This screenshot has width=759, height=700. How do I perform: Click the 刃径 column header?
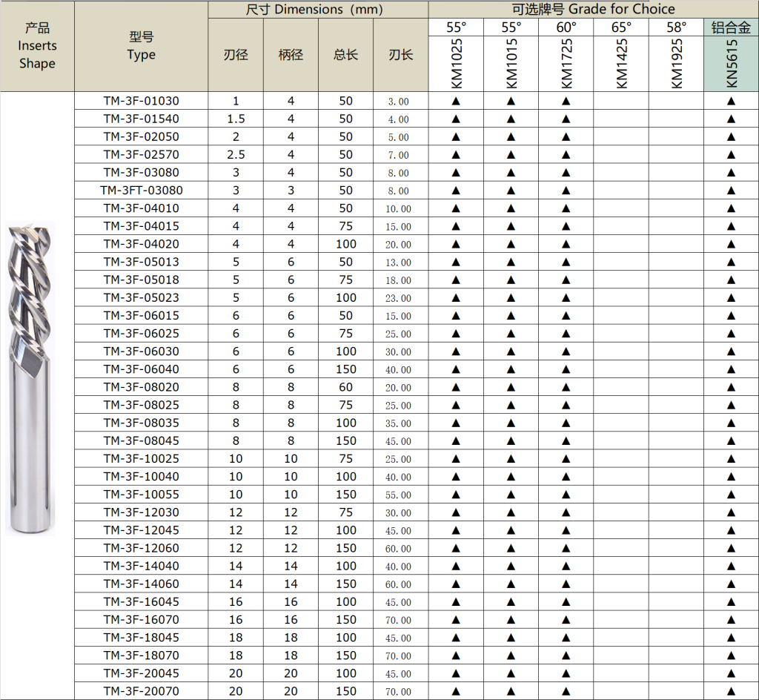click(x=236, y=55)
